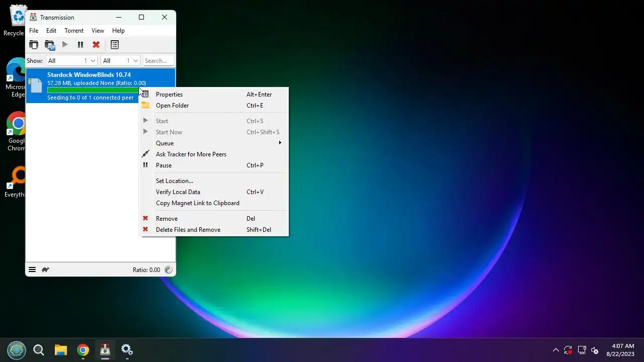
Task: Click the statistics icon beside Ratio 0.00
Action: [169, 269]
